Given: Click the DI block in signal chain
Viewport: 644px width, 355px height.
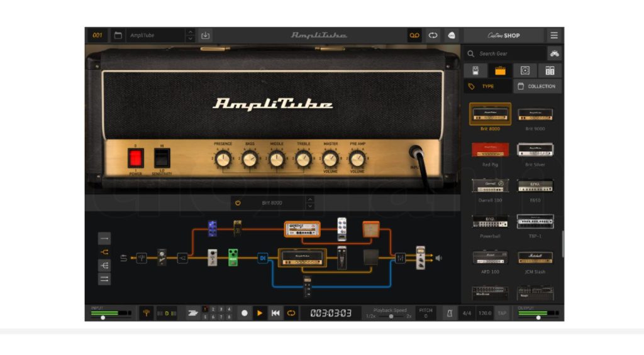Looking at the screenshot, I should click(262, 258).
